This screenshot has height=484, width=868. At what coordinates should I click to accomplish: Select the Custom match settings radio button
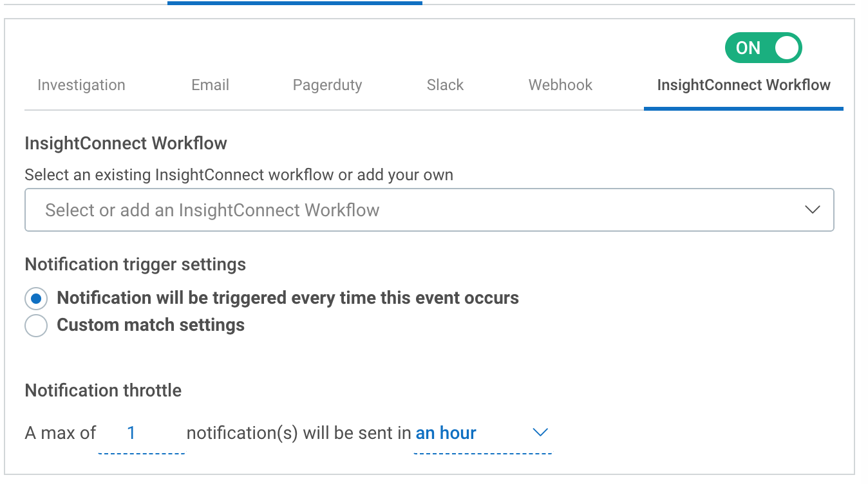[x=36, y=326]
